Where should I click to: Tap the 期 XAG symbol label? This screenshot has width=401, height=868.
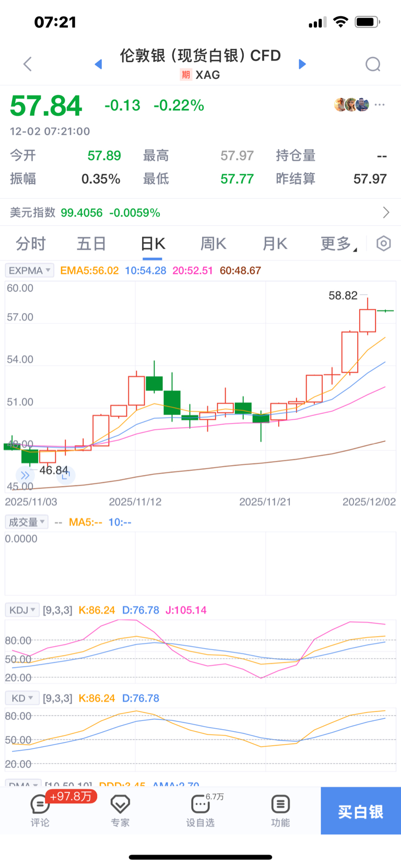(200, 75)
